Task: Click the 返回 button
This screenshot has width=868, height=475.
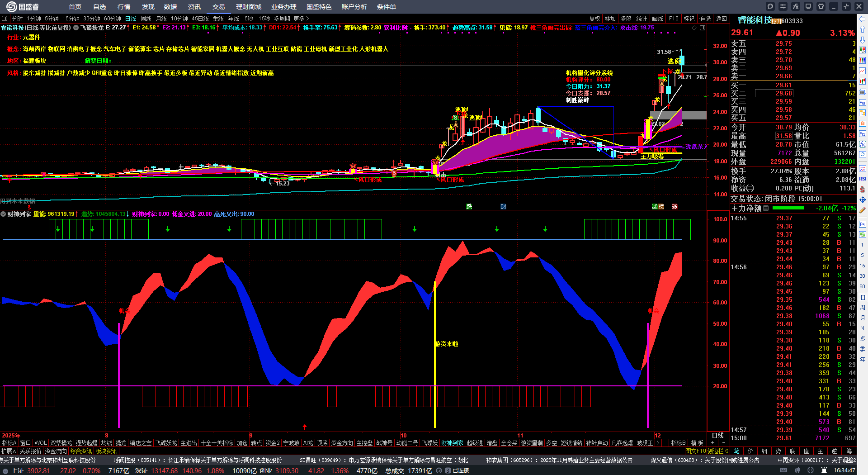Action: pos(722,19)
